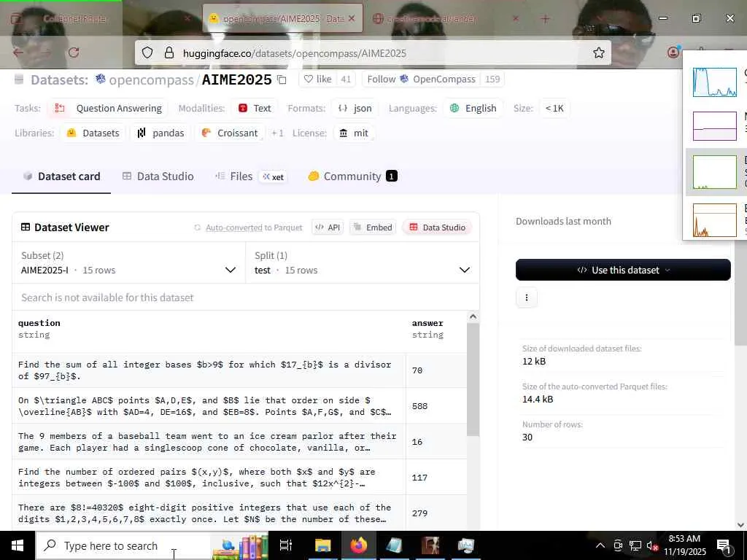
Task: Filter by Text modality tag
Action: click(255, 108)
